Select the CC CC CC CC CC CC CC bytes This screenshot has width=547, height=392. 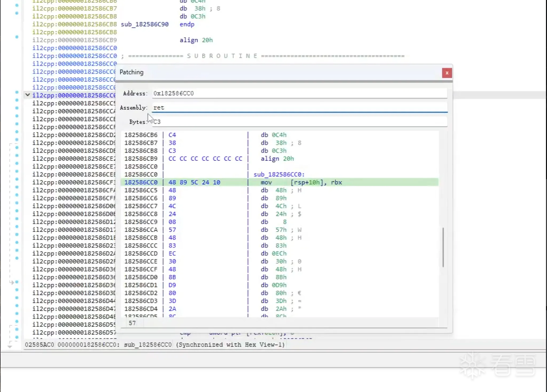pyautogui.click(x=205, y=159)
